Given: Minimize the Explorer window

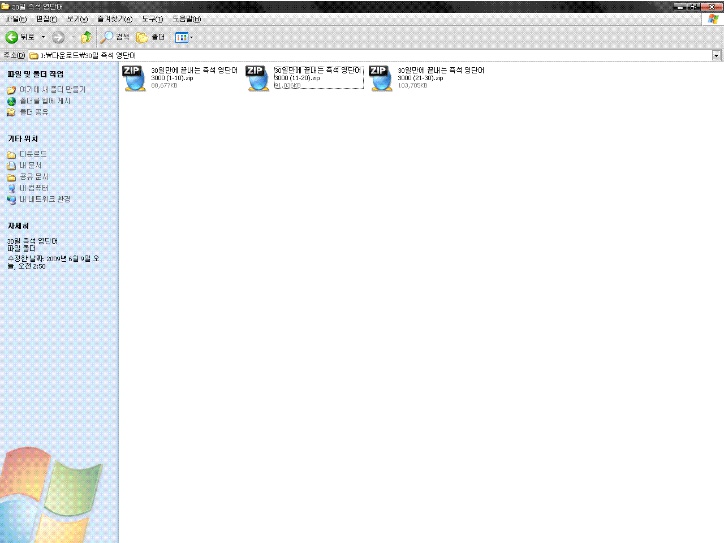Looking at the screenshot, I should point(680,6).
